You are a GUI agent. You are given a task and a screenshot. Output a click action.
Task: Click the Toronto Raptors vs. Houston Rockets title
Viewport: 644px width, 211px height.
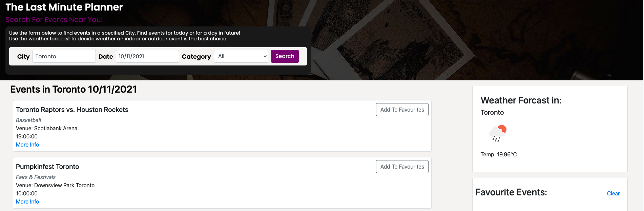[x=72, y=110]
